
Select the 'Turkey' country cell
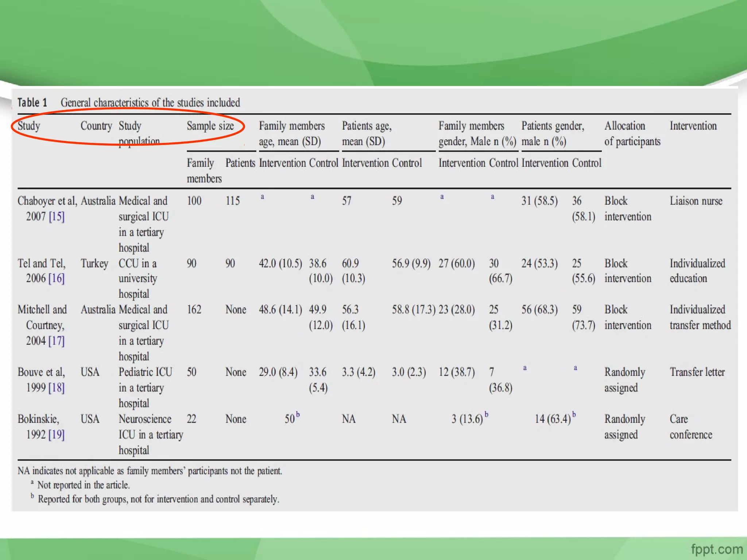coord(94,263)
